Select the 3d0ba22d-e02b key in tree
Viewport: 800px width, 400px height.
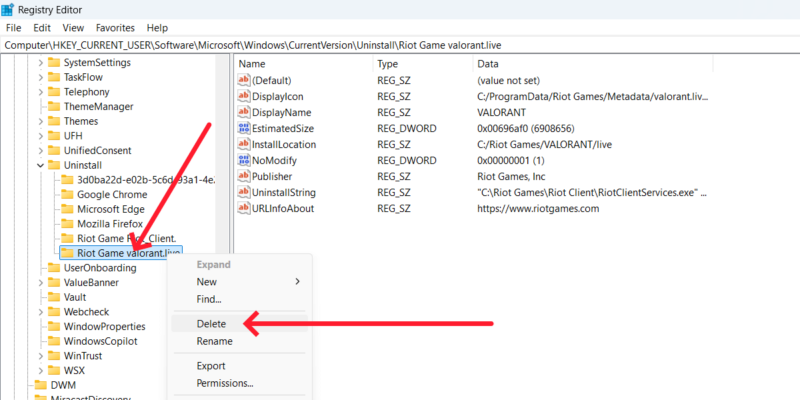click(146, 180)
